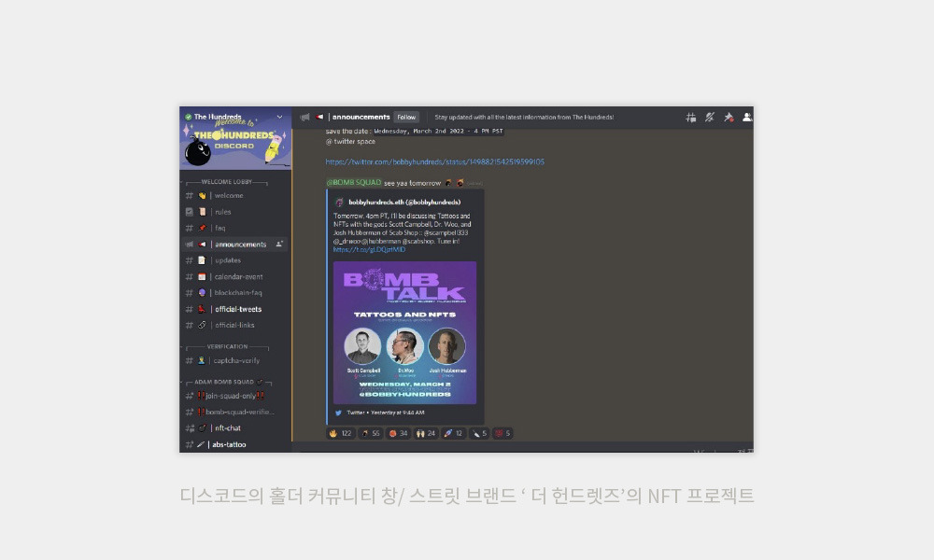
Task: Open the pinned messages icon
Action: [x=728, y=118]
